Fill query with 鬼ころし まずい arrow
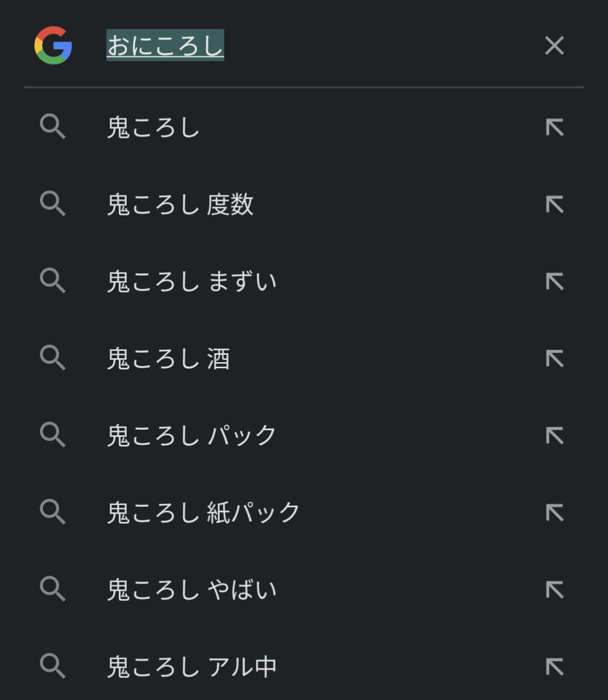 pos(555,281)
